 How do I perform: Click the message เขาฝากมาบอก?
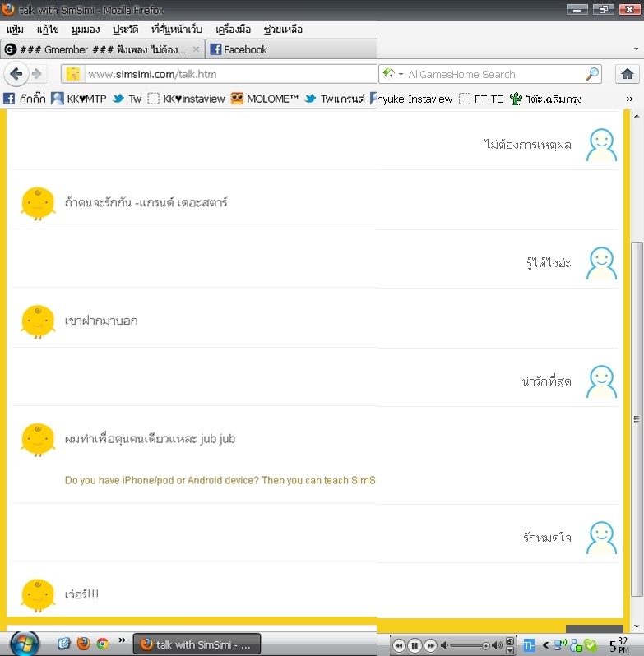101,321
